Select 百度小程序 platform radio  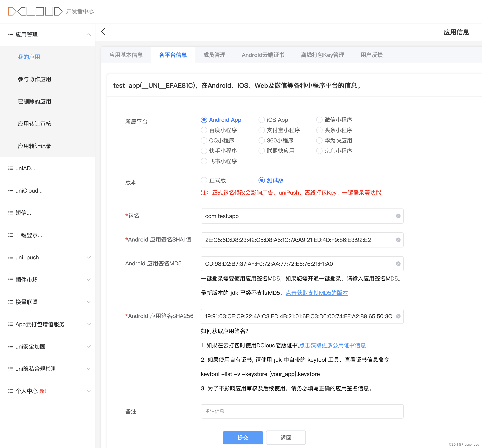(x=204, y=130)
